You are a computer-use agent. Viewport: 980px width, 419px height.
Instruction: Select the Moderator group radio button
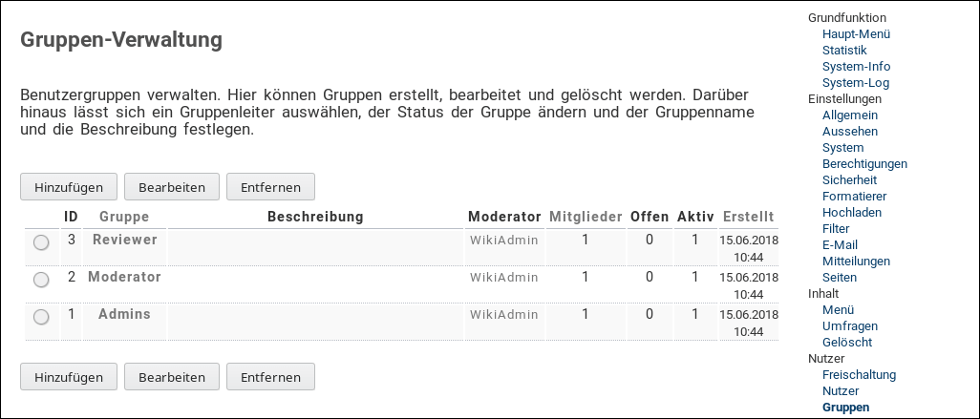tap(41, 280)
